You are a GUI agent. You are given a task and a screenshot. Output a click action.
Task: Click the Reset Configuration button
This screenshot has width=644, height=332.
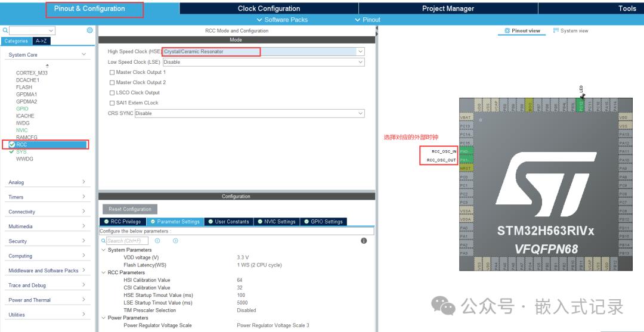[130, 209]
